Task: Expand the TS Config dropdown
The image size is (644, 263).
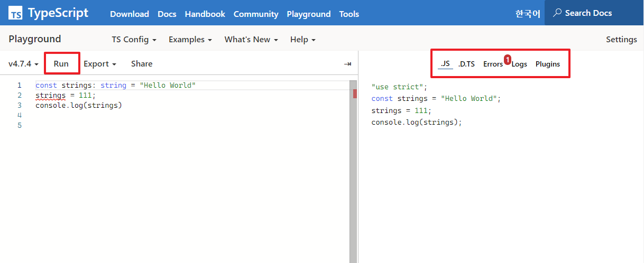Action: click(x=134, y=40)
